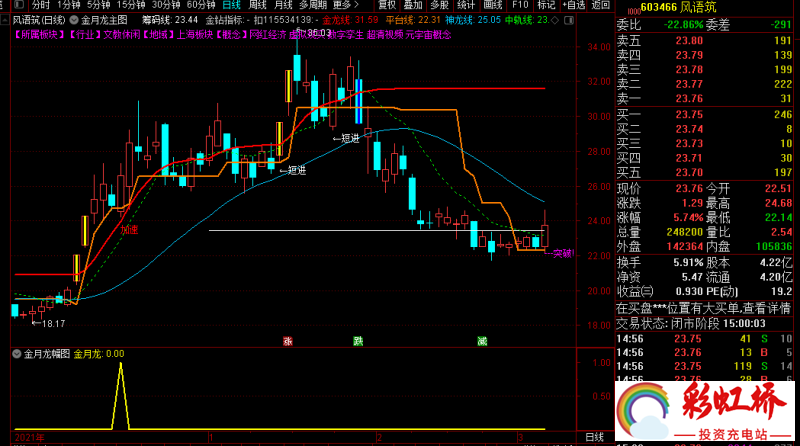The height and width of the screenshot is (446, 800).
Task: Click the green 跌 marker on the chart
Action: pos(358,341)
